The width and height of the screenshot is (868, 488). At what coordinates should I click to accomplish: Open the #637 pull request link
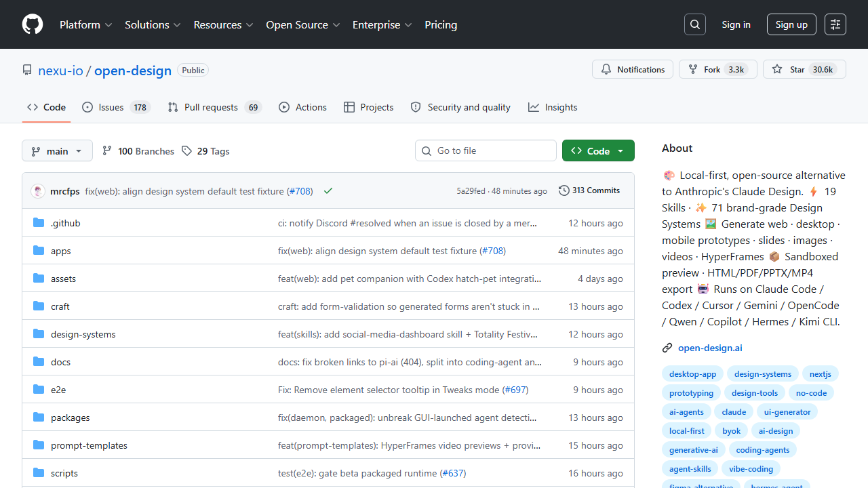point(454,473)
